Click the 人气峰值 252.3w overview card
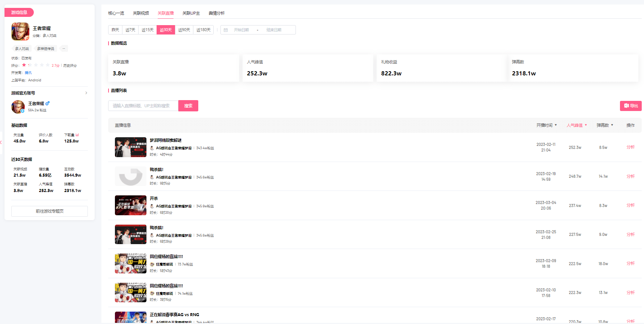This screenshot has width=644, height=324. 308,68
